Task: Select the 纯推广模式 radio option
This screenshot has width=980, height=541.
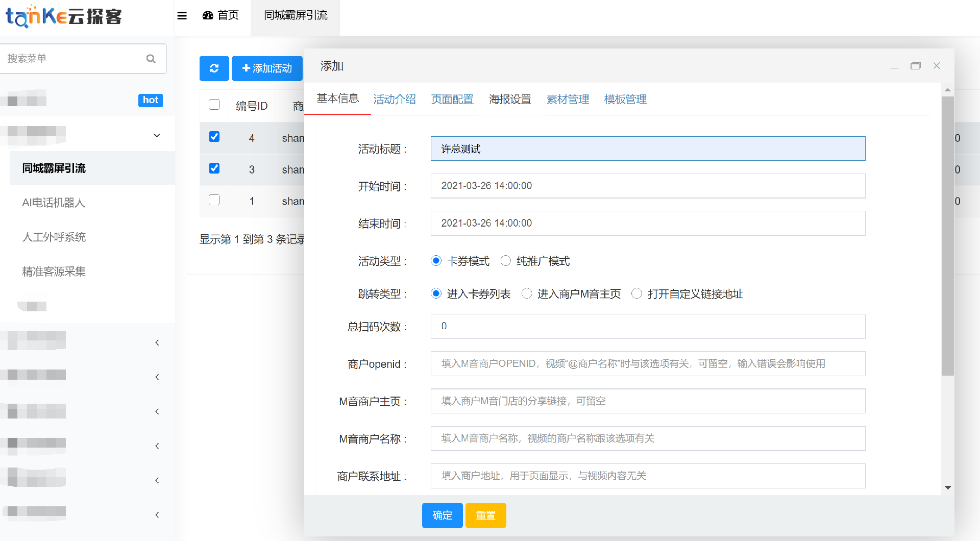Action: pos(505,261)
